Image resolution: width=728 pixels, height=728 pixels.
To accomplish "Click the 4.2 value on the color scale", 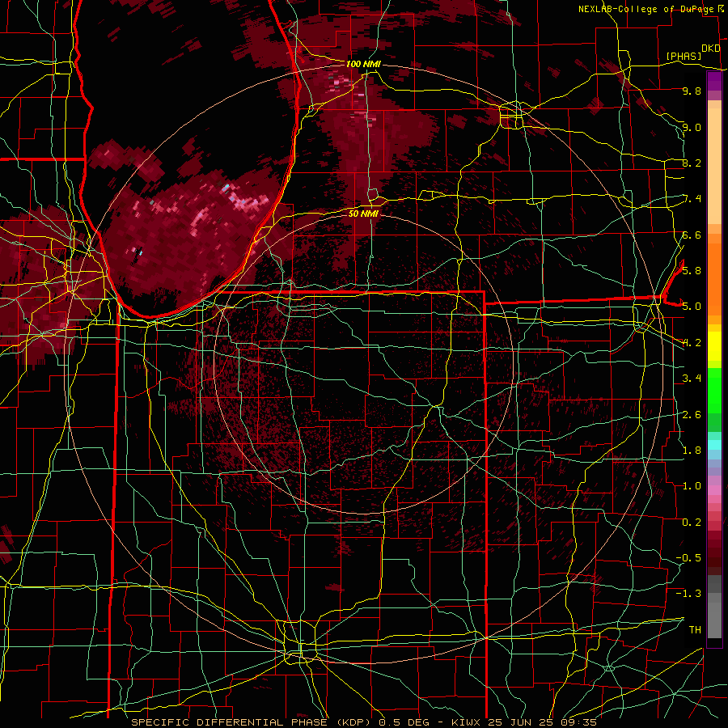I will coord(692,343).
